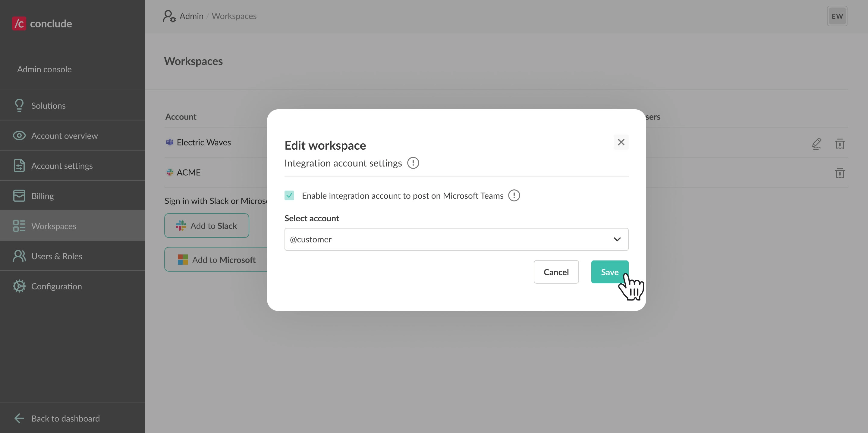Click the trash icon in Electric Waves row

840,144
